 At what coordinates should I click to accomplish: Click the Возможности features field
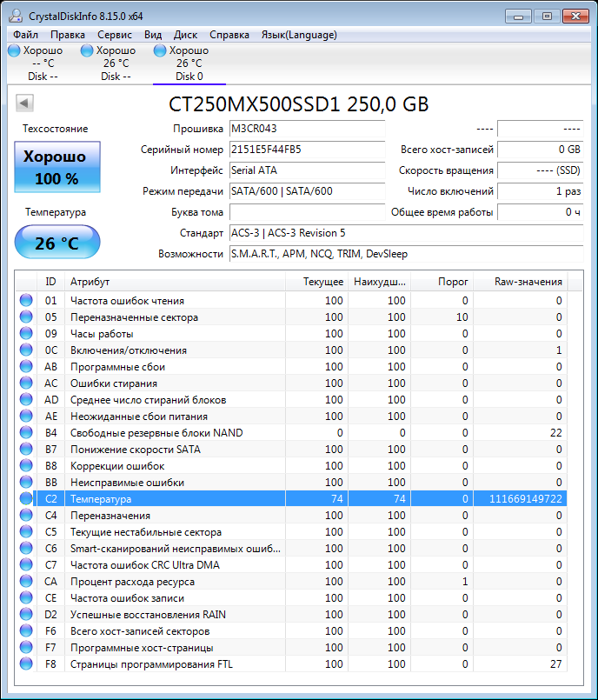click(406, 254)
